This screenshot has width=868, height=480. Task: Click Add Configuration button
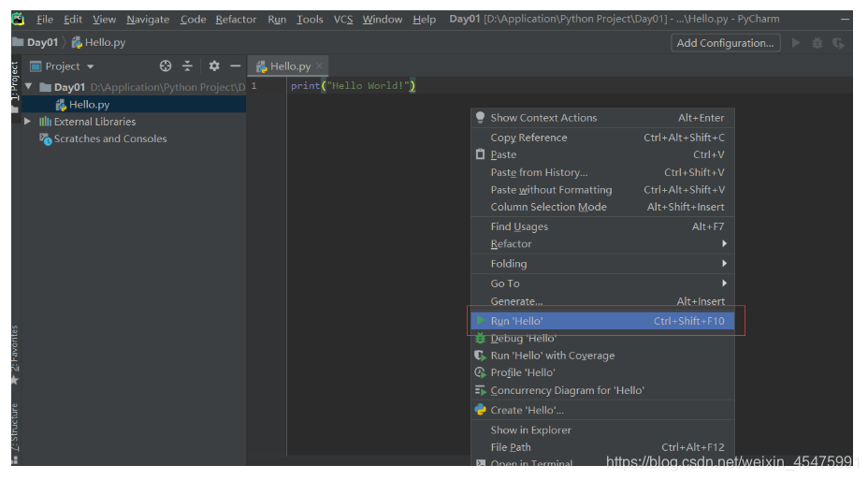pos(726,43)
